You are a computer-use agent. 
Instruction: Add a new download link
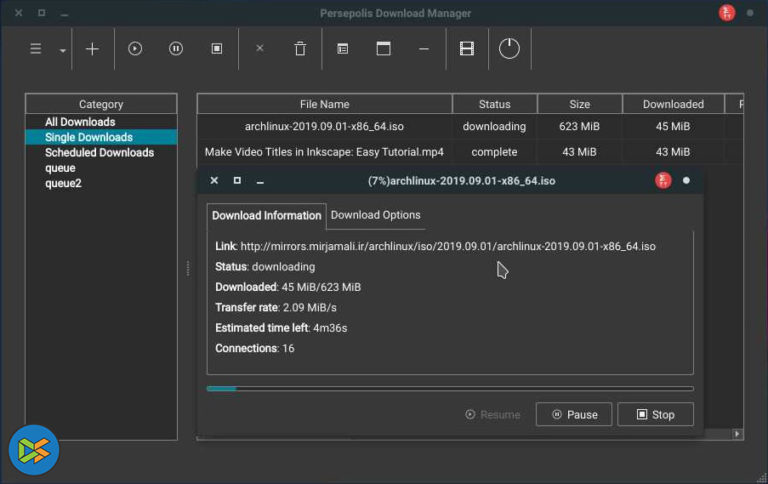point(92,48)
